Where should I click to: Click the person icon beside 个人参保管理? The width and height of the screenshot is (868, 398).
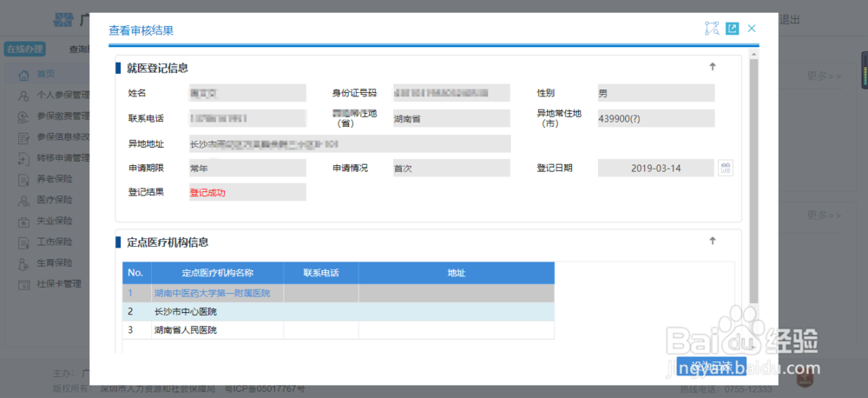(23, 96)
